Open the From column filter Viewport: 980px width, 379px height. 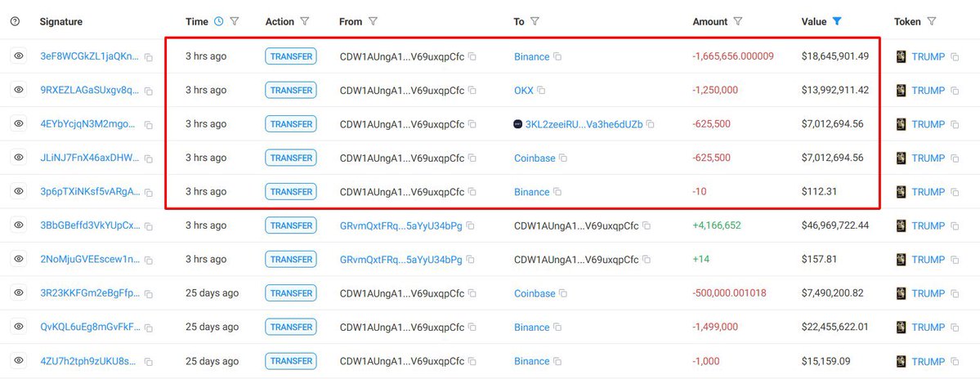[373, 21]
